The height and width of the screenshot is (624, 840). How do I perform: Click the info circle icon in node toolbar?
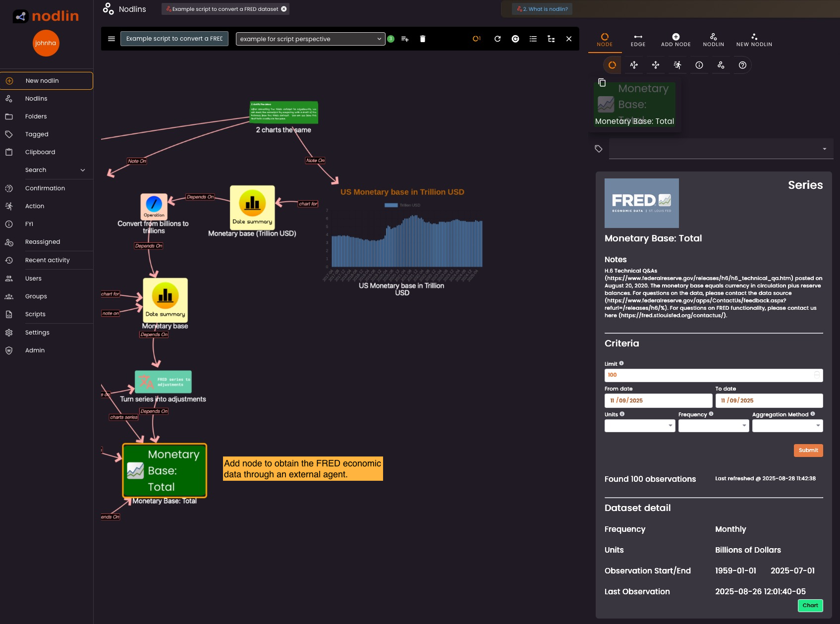point(699,65)
